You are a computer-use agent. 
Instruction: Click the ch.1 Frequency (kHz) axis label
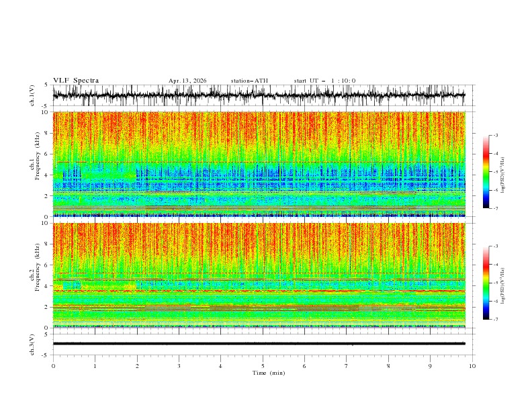point(35,156)
